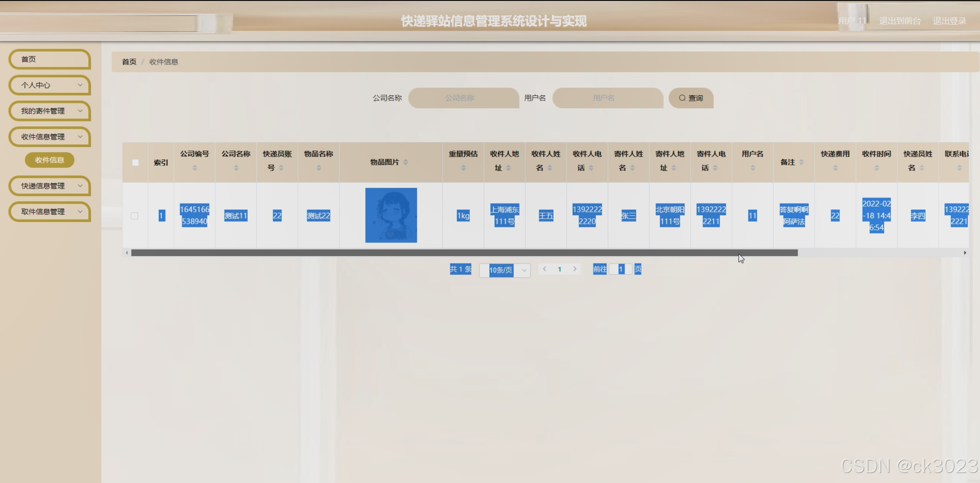Click the 查询 search button
The image size is (980, 483).
[x=691, y=98]
